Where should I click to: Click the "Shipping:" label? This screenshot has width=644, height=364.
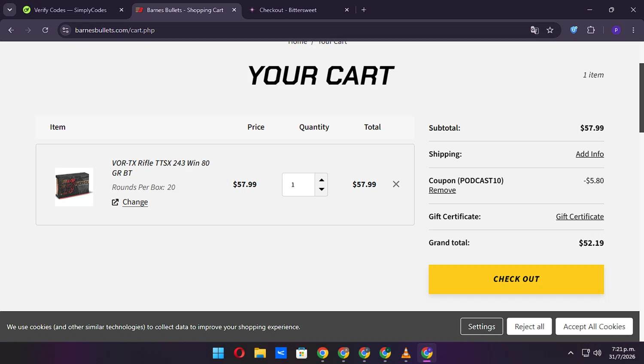[x=445, y=154]
